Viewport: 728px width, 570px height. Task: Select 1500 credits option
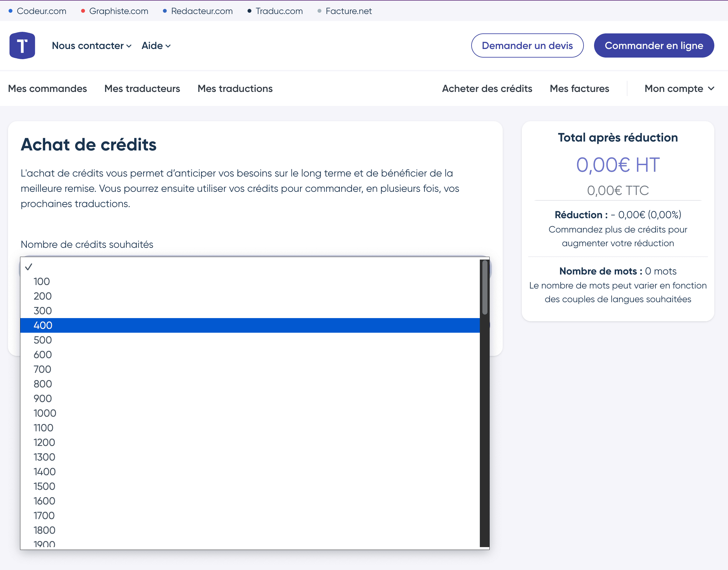tap(250, 487)
